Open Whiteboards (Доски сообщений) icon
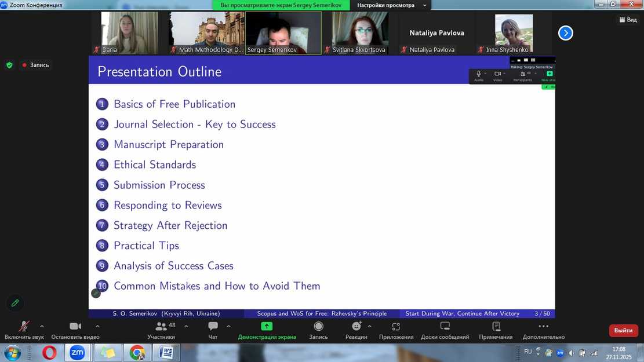644x362 pixels. coord(445,327)
